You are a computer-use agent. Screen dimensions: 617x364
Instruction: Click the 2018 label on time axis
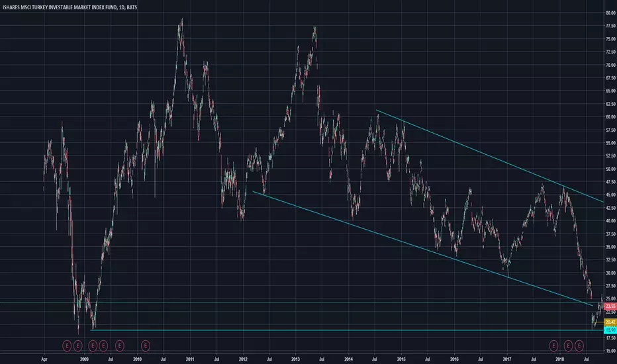coord(559,359)
